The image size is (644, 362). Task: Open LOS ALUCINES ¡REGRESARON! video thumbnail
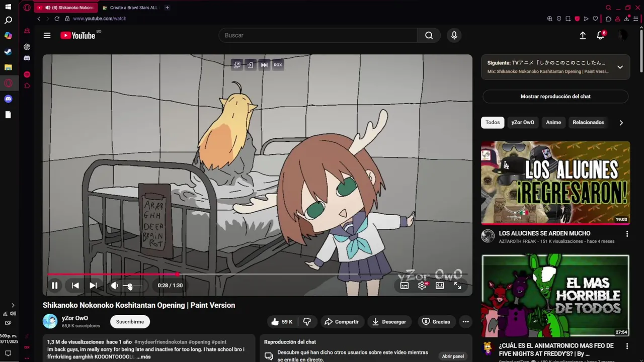(x=555, y=183)
